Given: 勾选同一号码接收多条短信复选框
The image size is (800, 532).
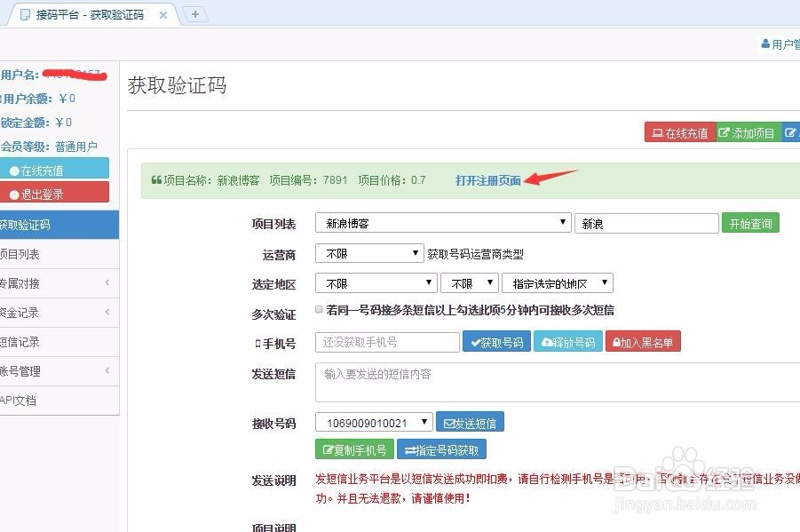Looking at the screenshot, I should pyautogui.click(x=319, y=309).
